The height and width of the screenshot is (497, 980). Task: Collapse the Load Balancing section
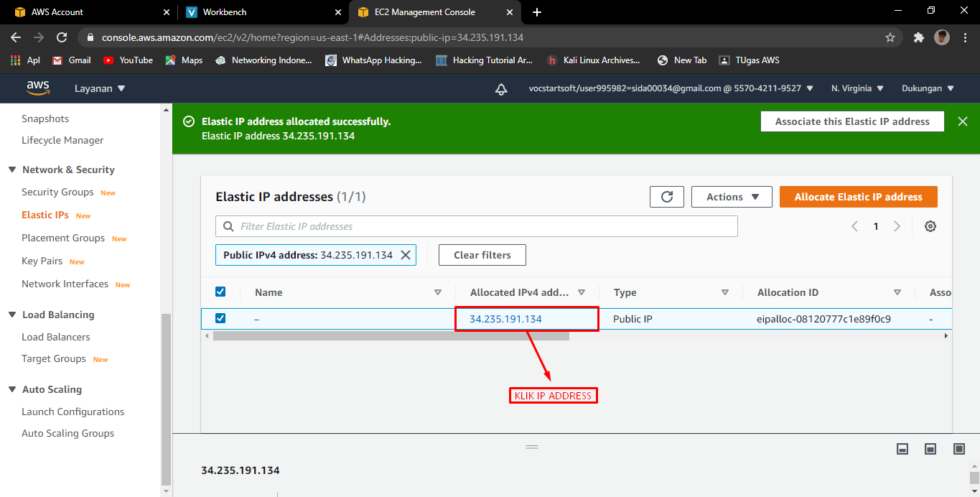coord(12,315)
